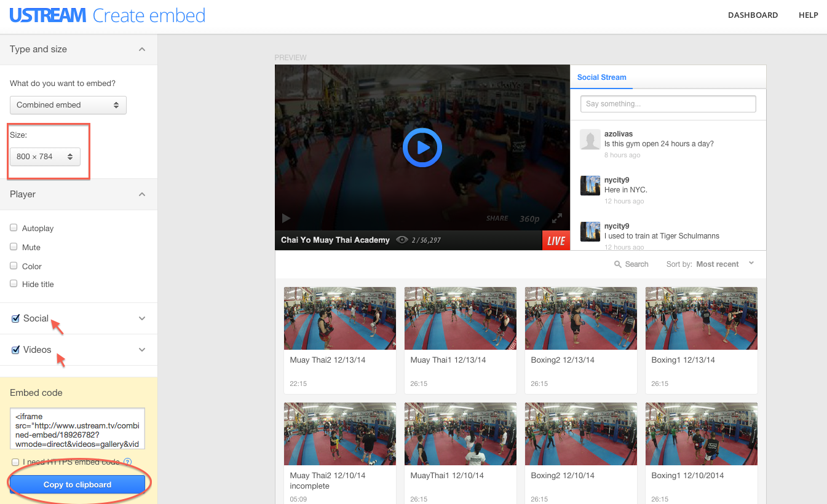The width and height of the screenshot is (827, 504).
Task: Open Boxing2 12/13/14 video thumbnail
Action: coord(581,318)
